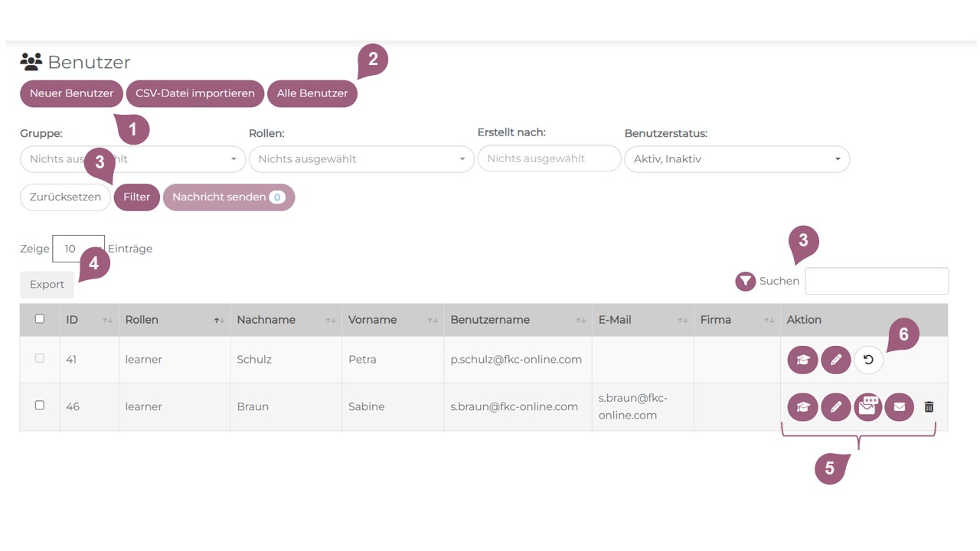Click the CSV-Datei importieren button
Screen dimensions: 980x551
tap(194, 93)
